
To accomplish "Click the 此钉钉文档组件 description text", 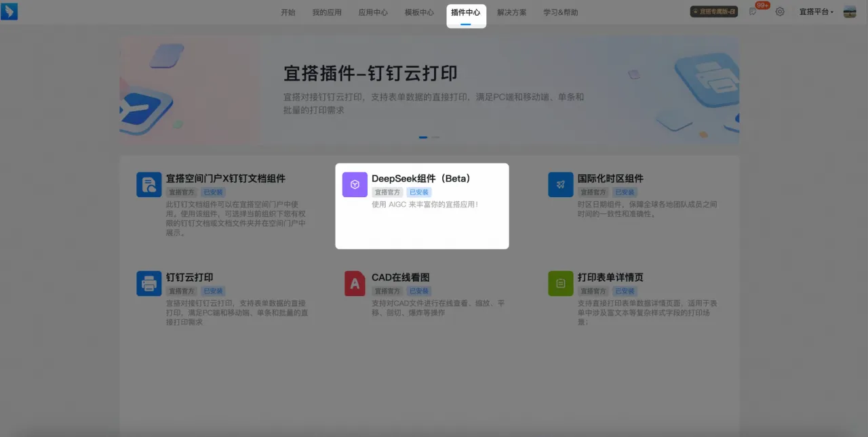I will (237, 218).
